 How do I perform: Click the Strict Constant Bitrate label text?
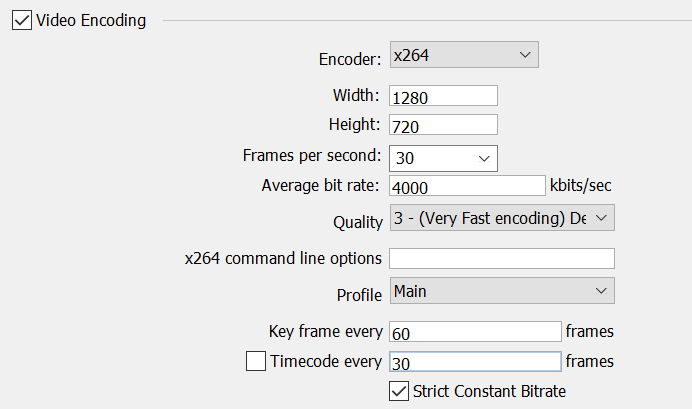(489, 391)
